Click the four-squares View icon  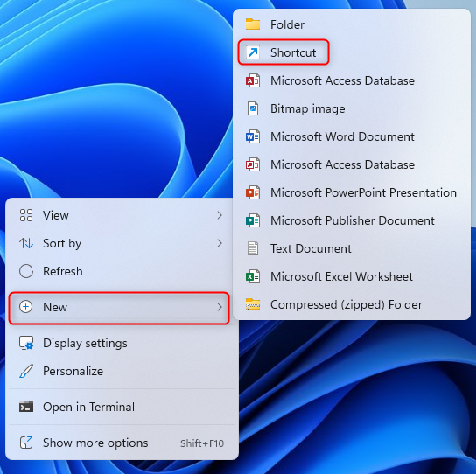(26, 215)
